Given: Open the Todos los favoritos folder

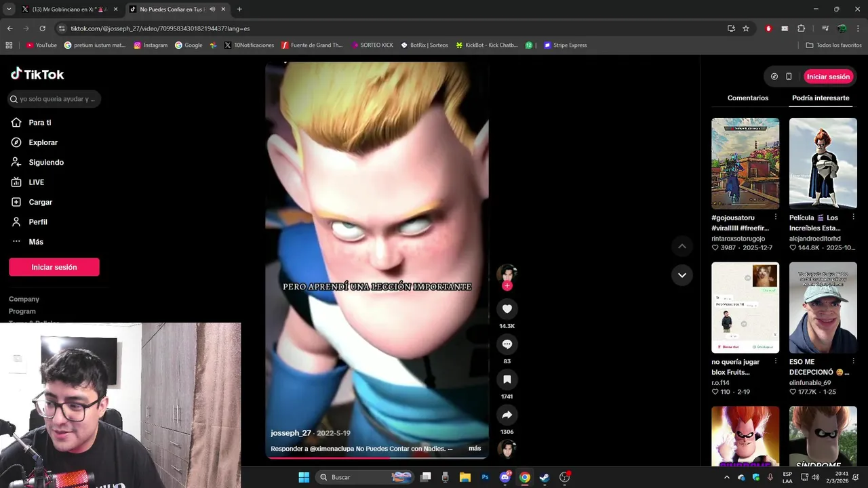Looking at the screenshot, I should pos(833,45).
